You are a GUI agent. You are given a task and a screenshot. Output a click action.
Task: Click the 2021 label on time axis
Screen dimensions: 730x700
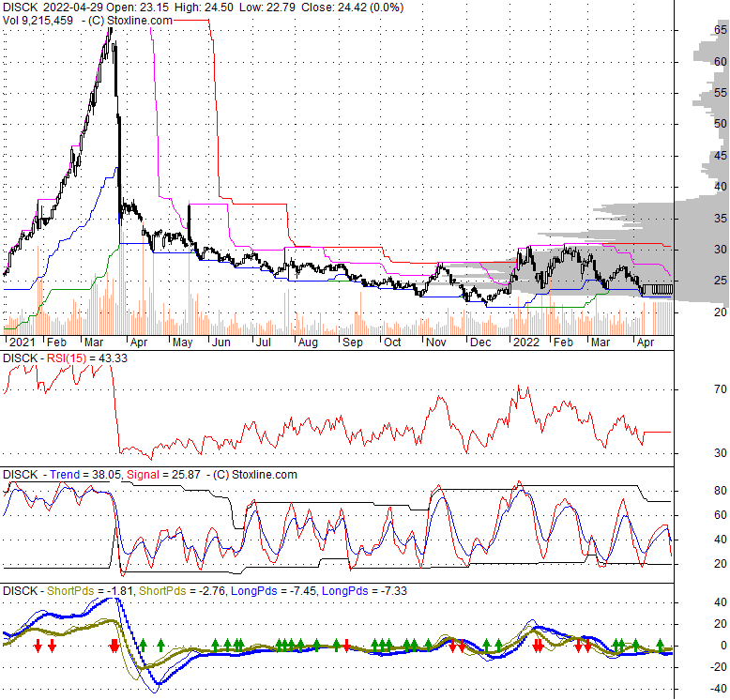tap(22, 342)
